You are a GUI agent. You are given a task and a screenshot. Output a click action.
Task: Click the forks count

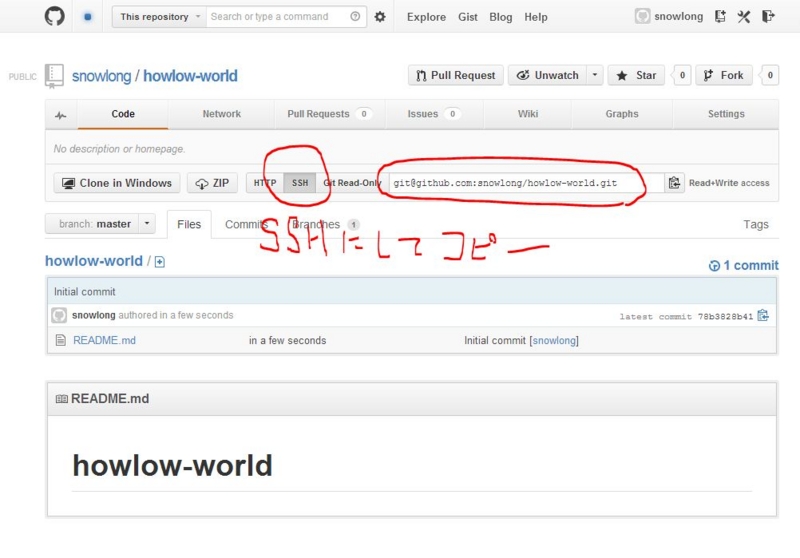pos(770,75)
